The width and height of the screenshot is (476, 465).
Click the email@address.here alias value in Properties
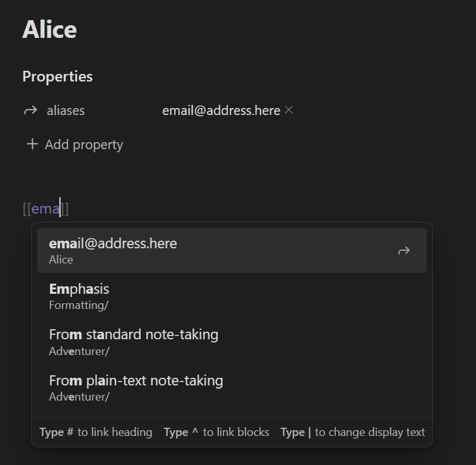221,111
